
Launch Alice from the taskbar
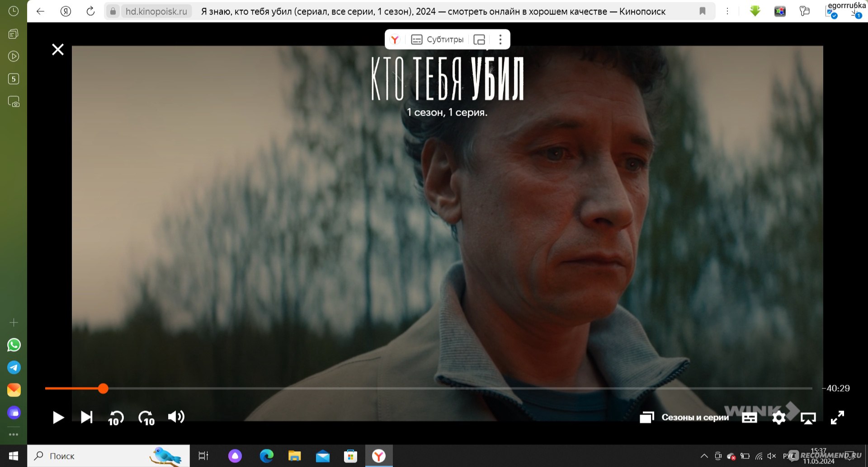[235, 456]
